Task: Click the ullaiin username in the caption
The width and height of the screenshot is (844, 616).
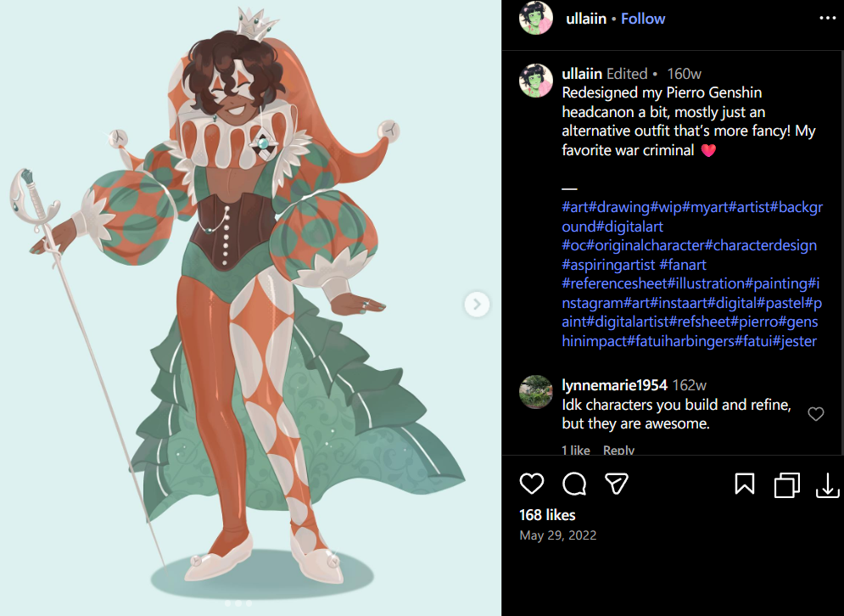Action: point(582,74)
